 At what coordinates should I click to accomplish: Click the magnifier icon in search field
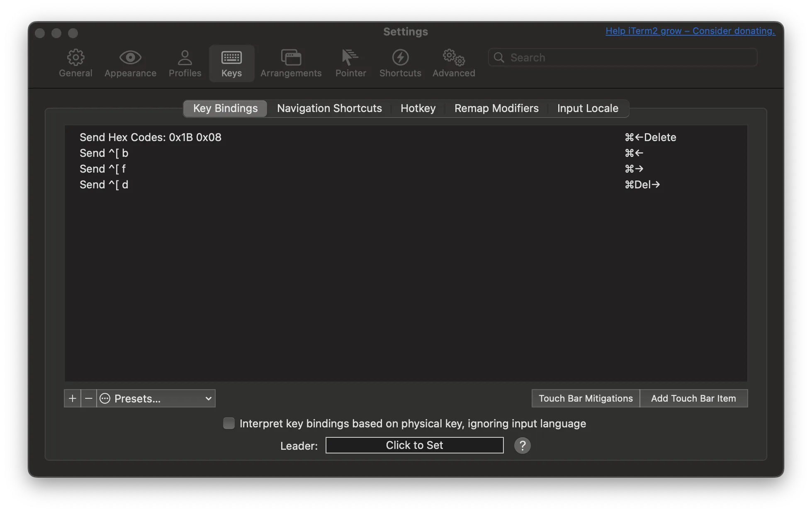[499, 57]
